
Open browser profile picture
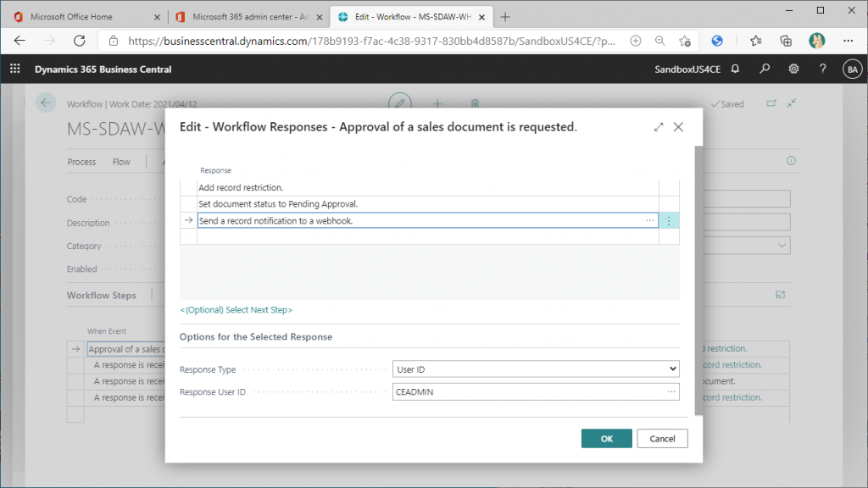coord(816,41)
